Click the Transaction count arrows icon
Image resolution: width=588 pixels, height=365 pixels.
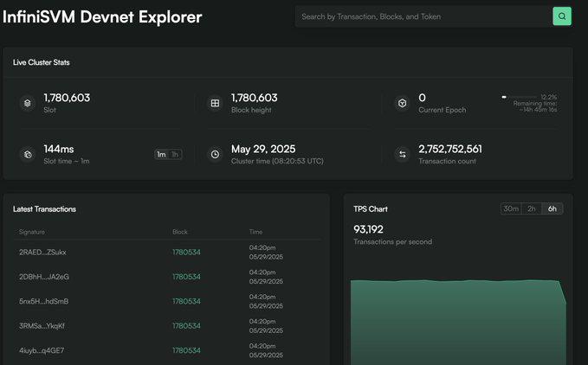(x=402, y=154)
